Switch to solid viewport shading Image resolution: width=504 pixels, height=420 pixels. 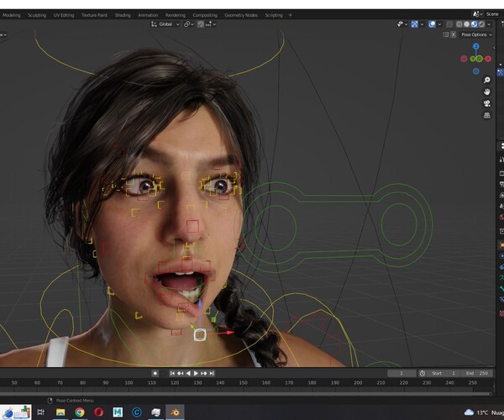coord(467,24)
